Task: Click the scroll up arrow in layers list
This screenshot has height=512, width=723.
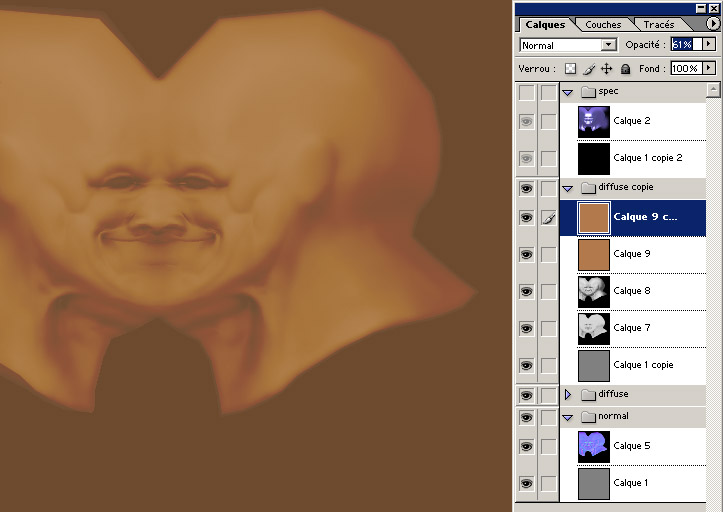Action: tap(713, 89)
